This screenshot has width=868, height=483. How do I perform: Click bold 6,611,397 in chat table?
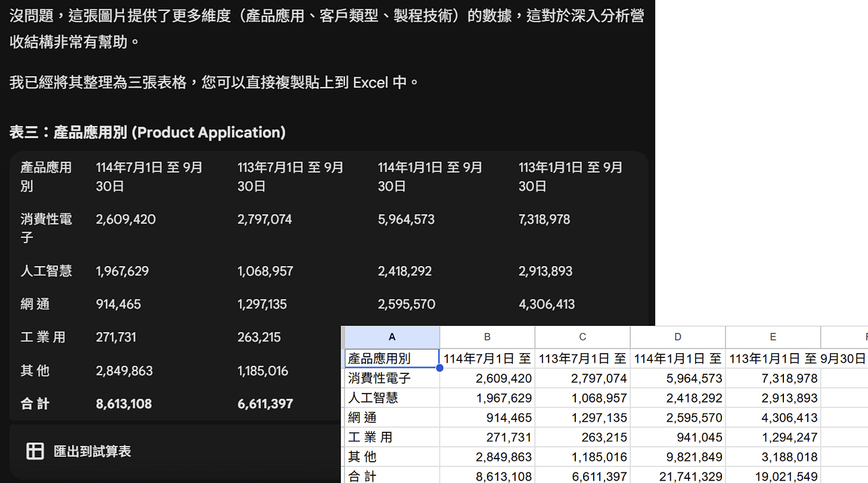pos(265,404)
